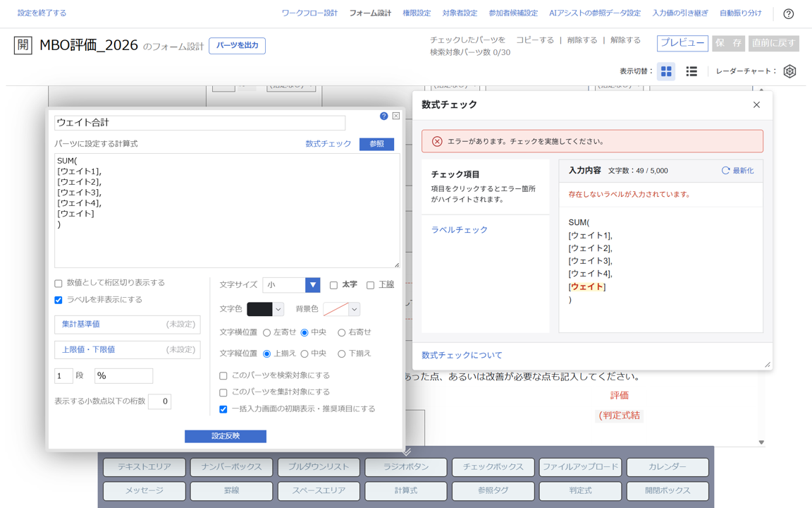Add テキストエリア part from palette
812x508 pixels.
[144, 467]
